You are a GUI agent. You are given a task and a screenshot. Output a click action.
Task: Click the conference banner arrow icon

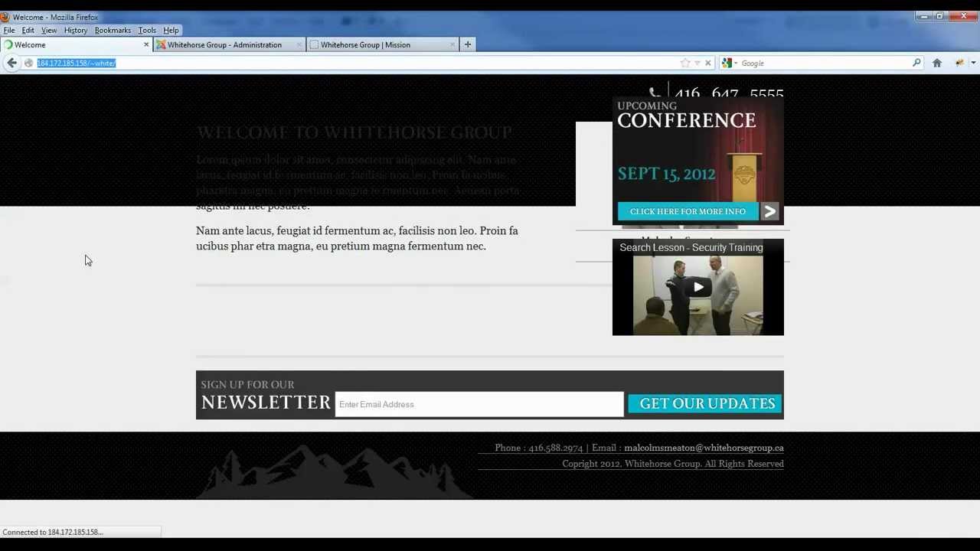tap(770, 211)
